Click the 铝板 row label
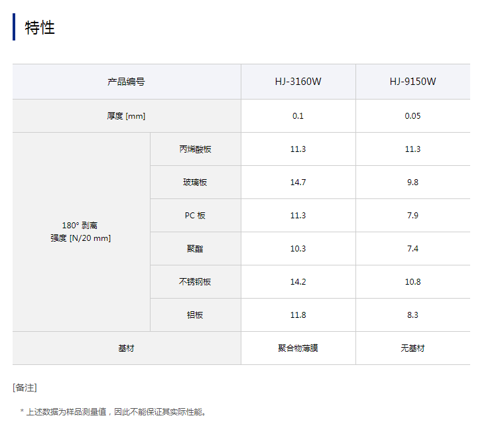This screenshot has height=434, width=504. click(x=195, y=315)
